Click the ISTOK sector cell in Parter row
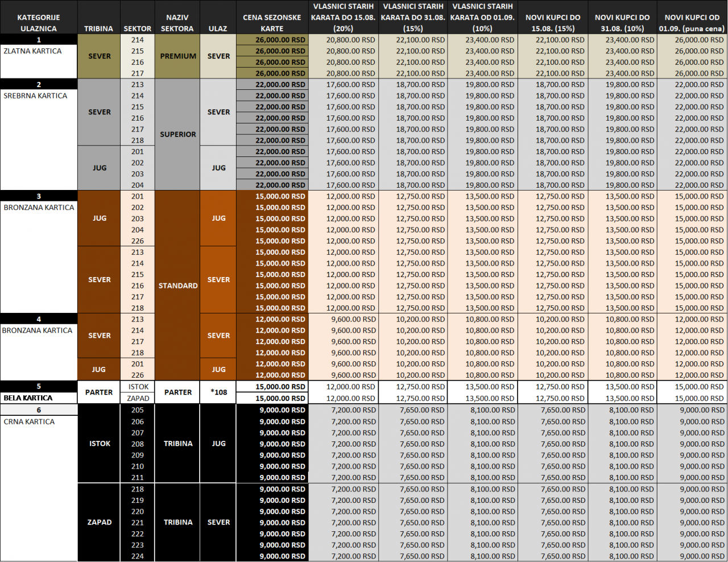This screenshot has height=562, width=728. pos(138,387)
